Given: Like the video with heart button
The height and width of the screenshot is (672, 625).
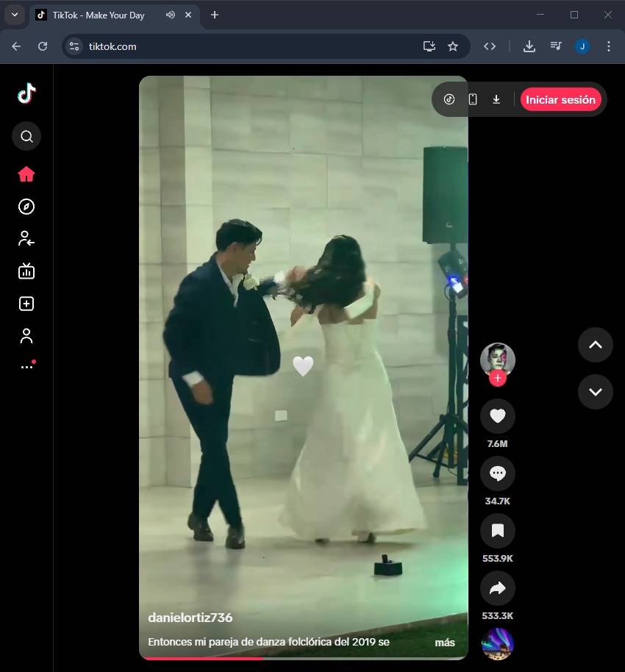Looking at the screenshot, I should coord(497,416).
